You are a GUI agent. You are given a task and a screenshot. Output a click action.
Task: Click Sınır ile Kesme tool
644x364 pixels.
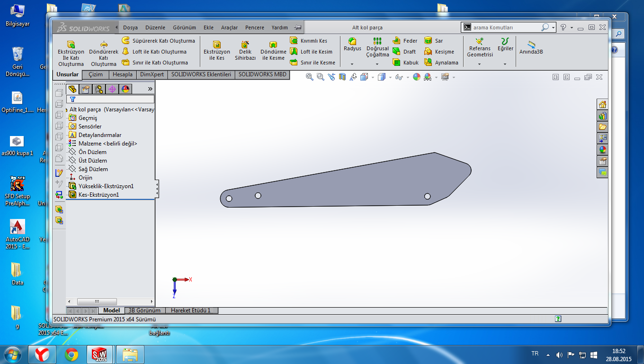pyautogui.click(x=313, y=63)
